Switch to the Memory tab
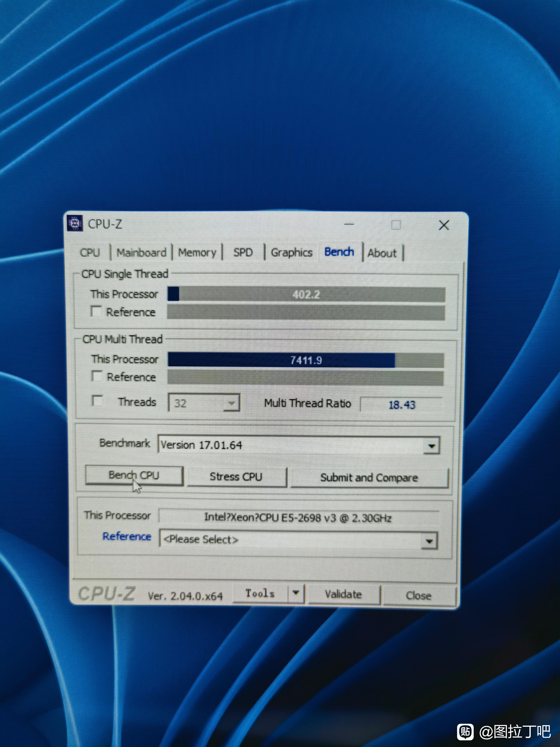 pos(197,253)
